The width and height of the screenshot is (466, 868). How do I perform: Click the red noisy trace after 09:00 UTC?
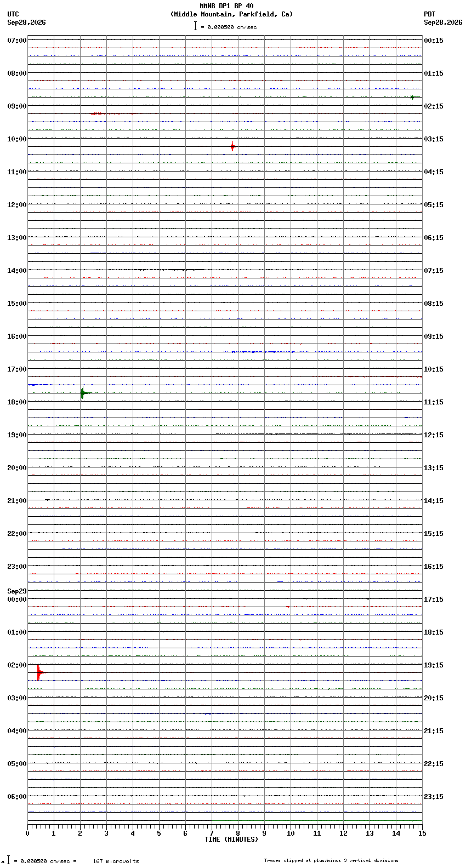tap(112, 113)
